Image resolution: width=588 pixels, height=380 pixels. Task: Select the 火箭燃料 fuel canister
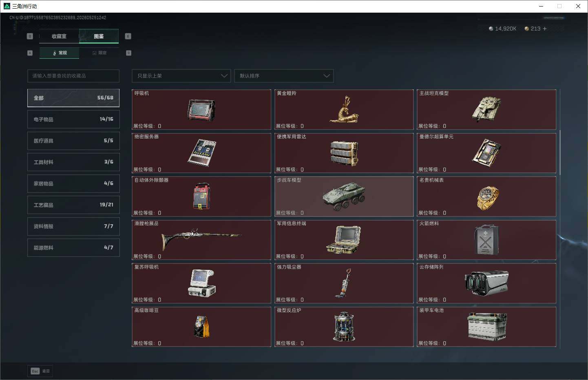point(486,240)
